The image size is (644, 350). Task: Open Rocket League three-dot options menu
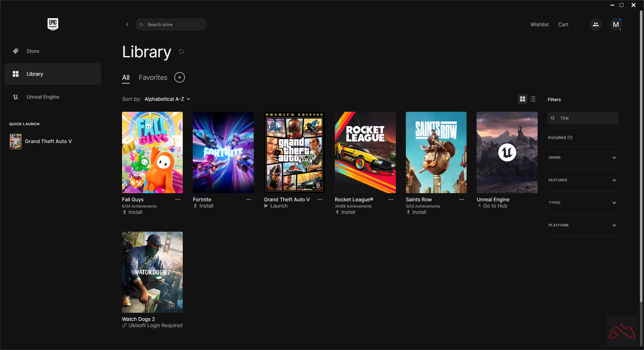[391, 199]
